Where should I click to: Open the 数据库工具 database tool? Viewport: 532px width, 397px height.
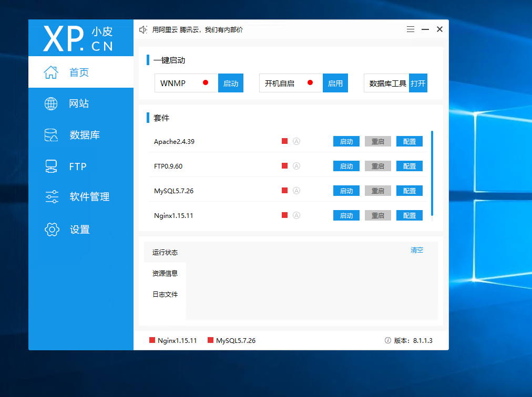[x=418, y=82]
